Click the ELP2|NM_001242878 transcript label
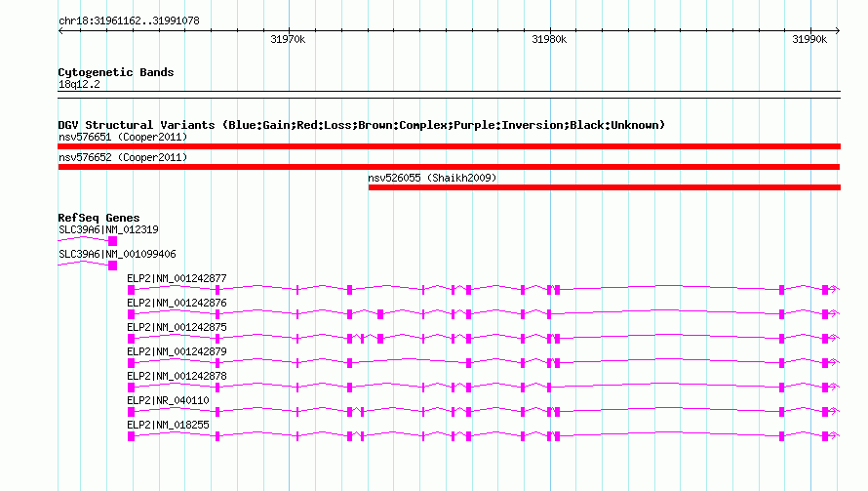868x491 pixels. click(x=177, y=376)
